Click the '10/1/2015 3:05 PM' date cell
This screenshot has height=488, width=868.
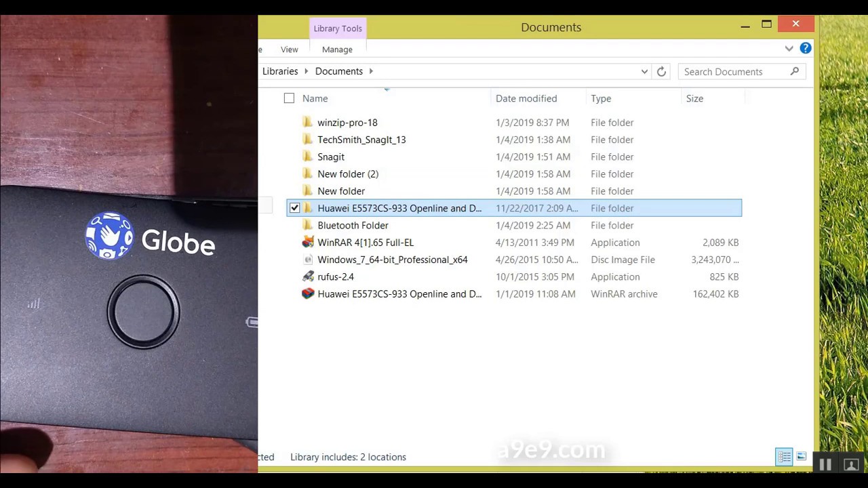534,277
